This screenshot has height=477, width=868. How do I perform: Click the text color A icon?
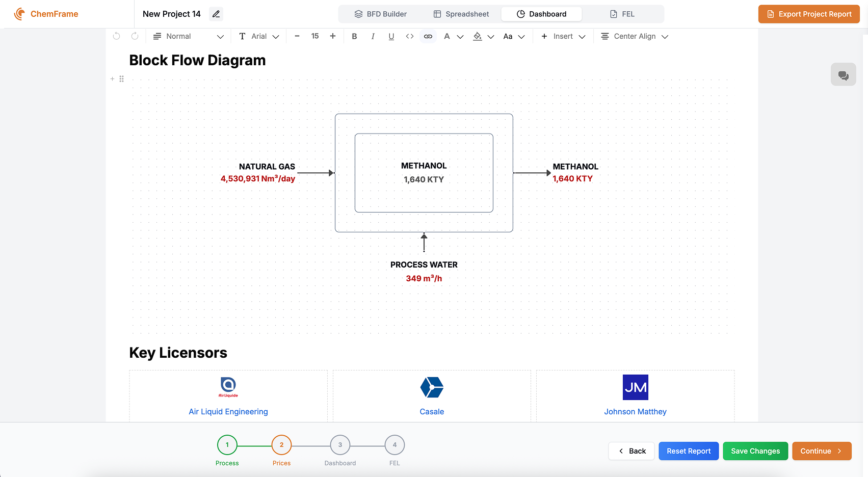click(x=447, y=36)
